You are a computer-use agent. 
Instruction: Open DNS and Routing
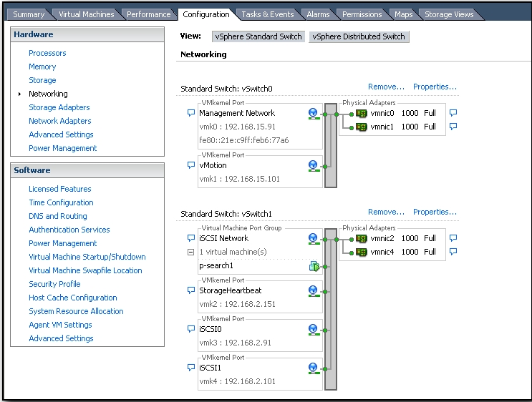click(x=58, y=216)
